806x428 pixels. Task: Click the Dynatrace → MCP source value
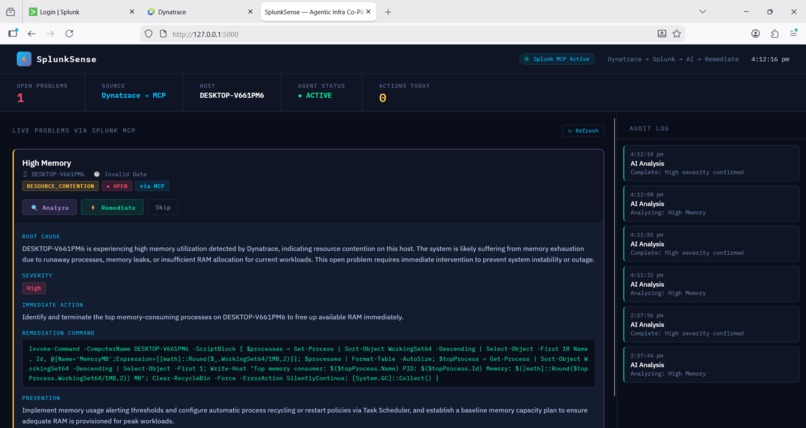point(134,96)
